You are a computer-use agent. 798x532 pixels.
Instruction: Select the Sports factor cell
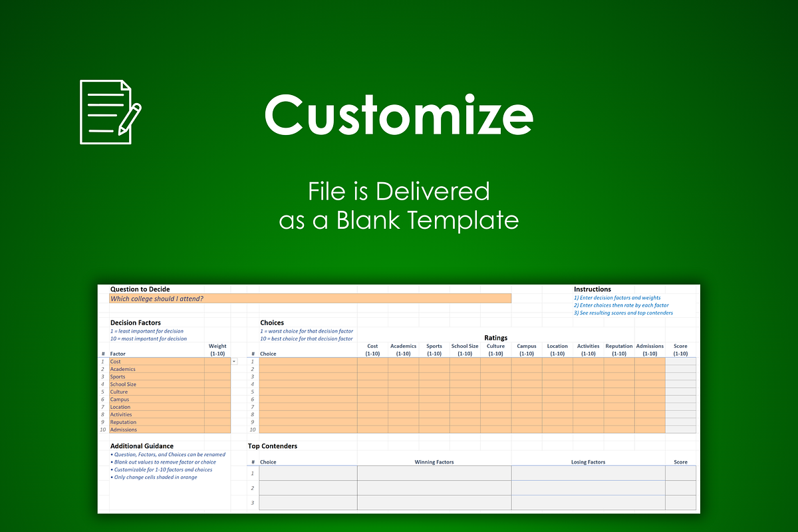pyautogui.click(x=157, y=376)
